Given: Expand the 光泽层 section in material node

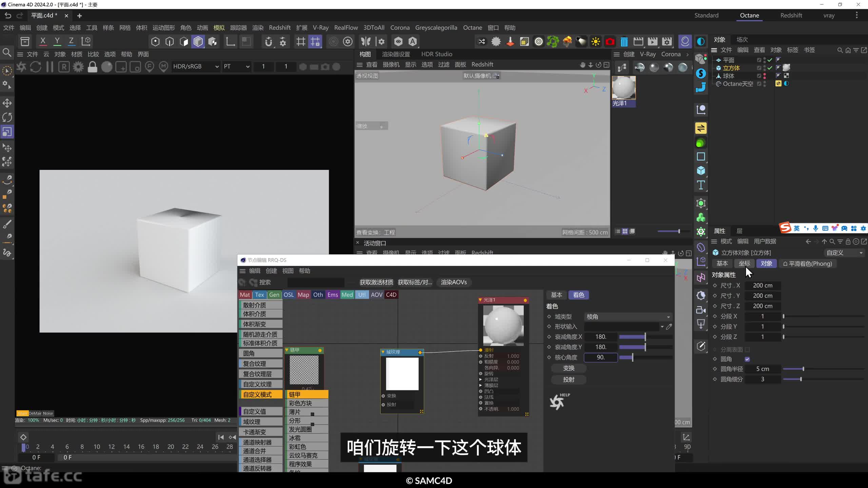Looking at the screenshot, I should click(480, 380).
